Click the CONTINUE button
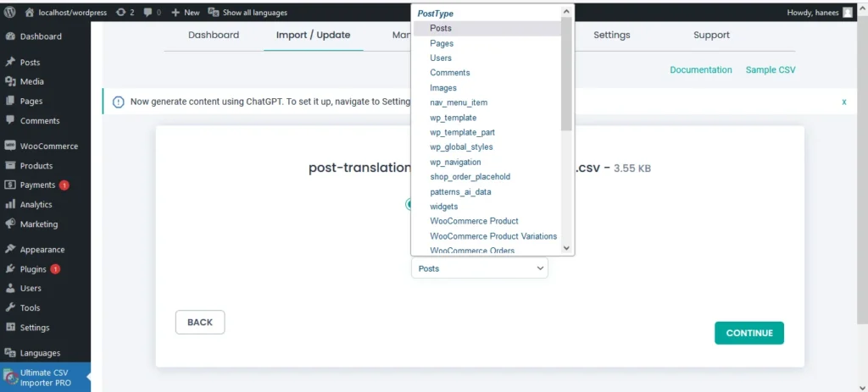 pos(749,333)
